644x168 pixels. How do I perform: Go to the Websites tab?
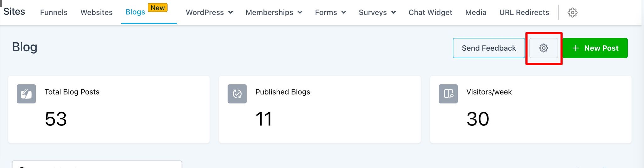click(x=97, y=13)
